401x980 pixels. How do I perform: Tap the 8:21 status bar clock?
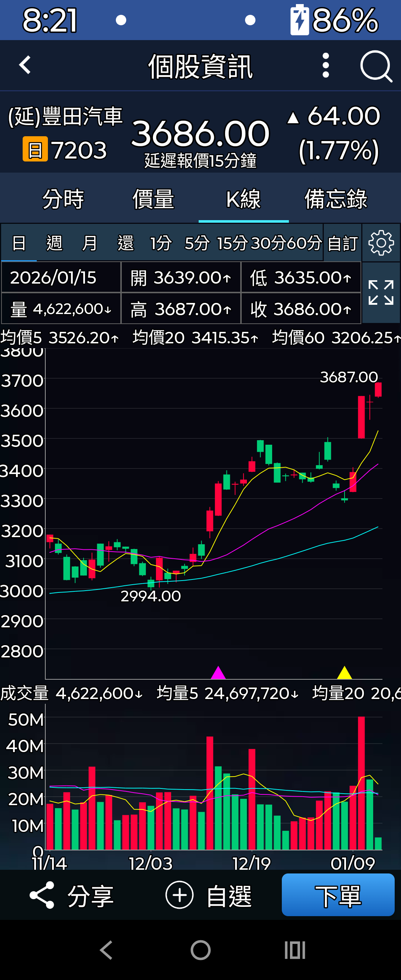coord(50,20)
